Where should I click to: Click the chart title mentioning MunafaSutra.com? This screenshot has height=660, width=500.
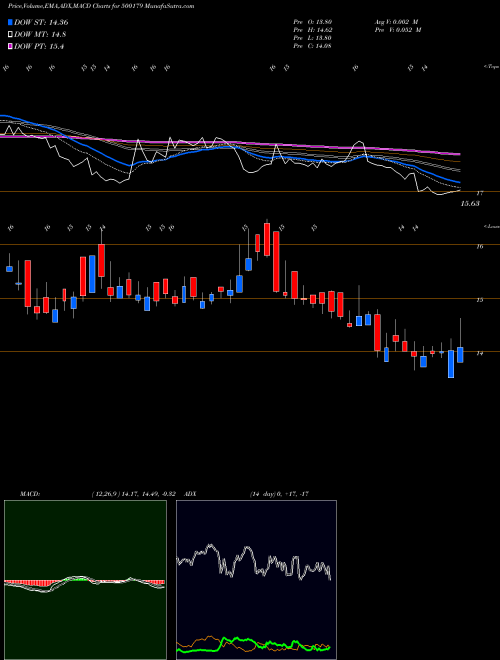coord(101,7)
